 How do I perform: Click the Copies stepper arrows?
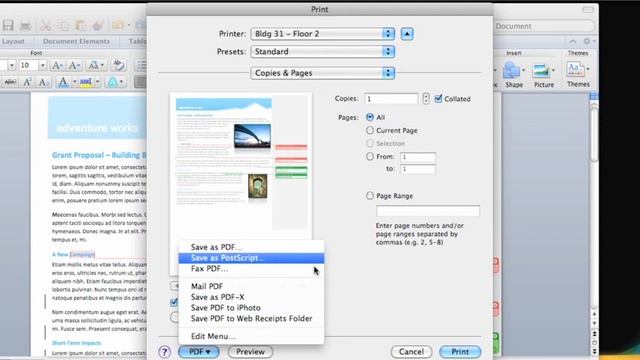[426, 98]
